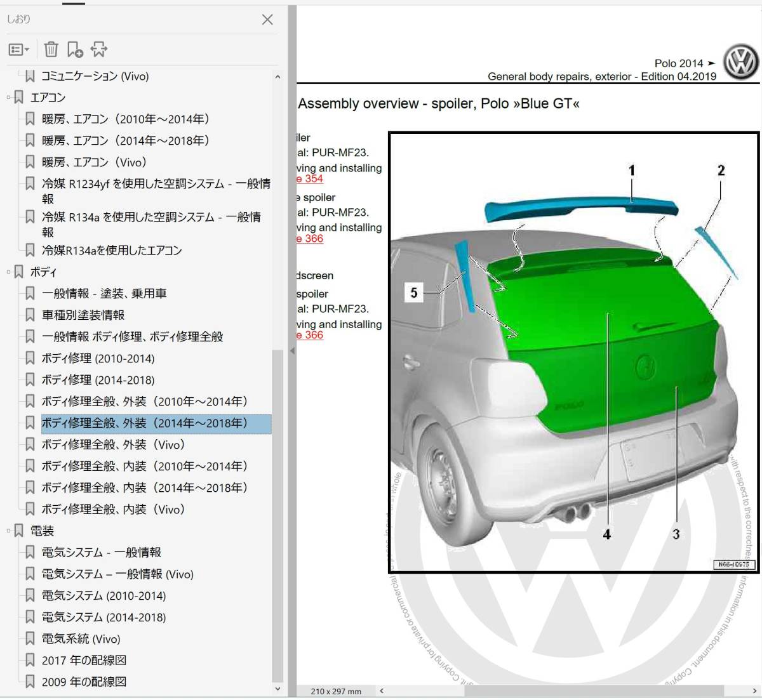Collapse the 電装 bookmark group

pos(8,531)
